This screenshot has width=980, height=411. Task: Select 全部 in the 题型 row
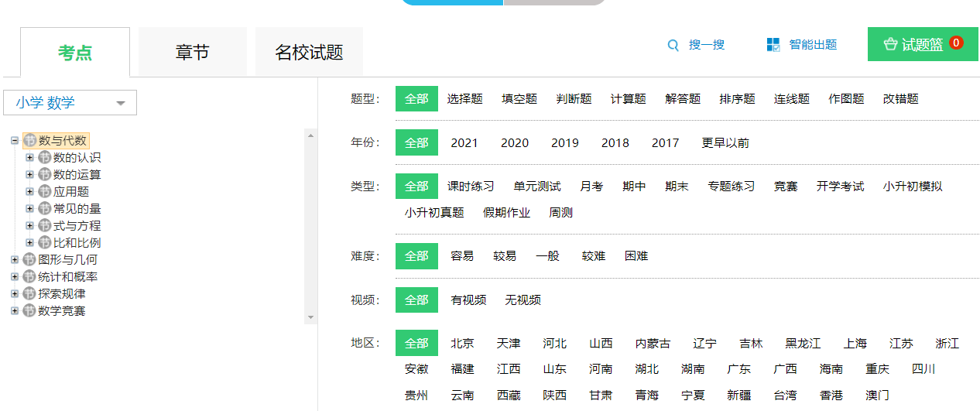click(x=416, y=99)
